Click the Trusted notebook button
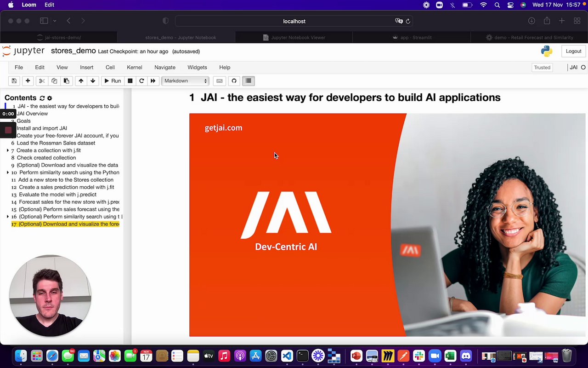The width and height of the screenshot is (588, 368). click(542, 68)
